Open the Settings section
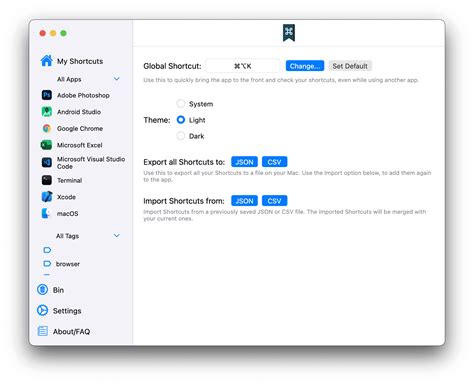474x384 pixels. tap(67, 311)
